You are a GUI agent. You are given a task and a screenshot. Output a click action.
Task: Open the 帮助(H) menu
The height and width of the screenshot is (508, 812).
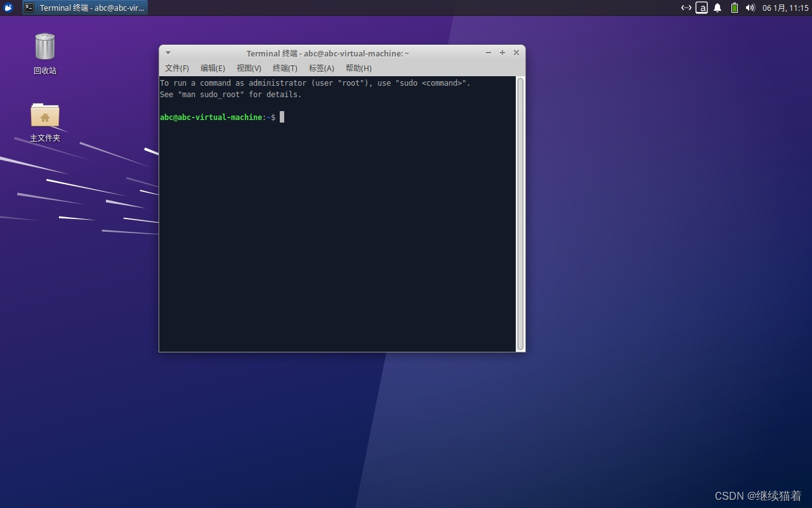[x=358, y=68]
